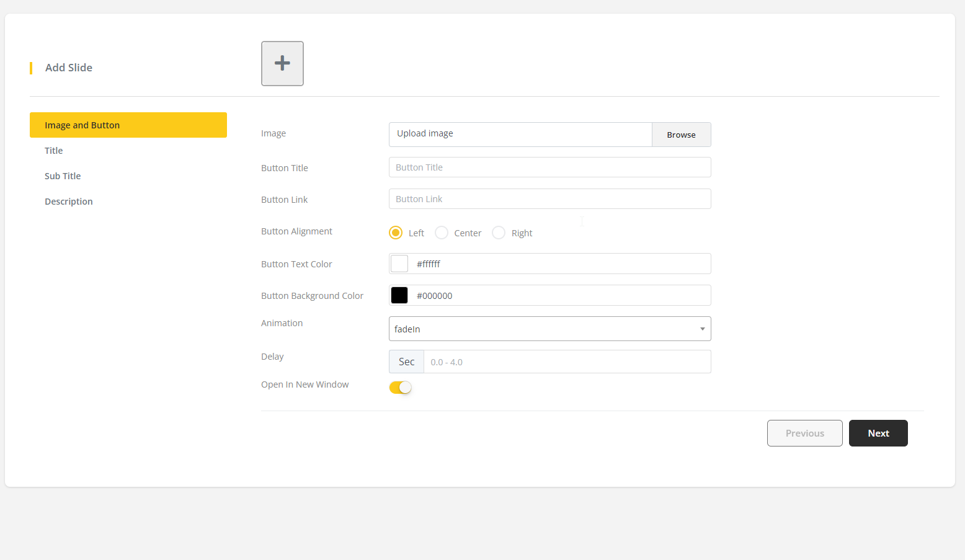The height and width of the screenshot is (560, 965).
Task: Open the Title tab in sidebar
Action: [54, 151]
